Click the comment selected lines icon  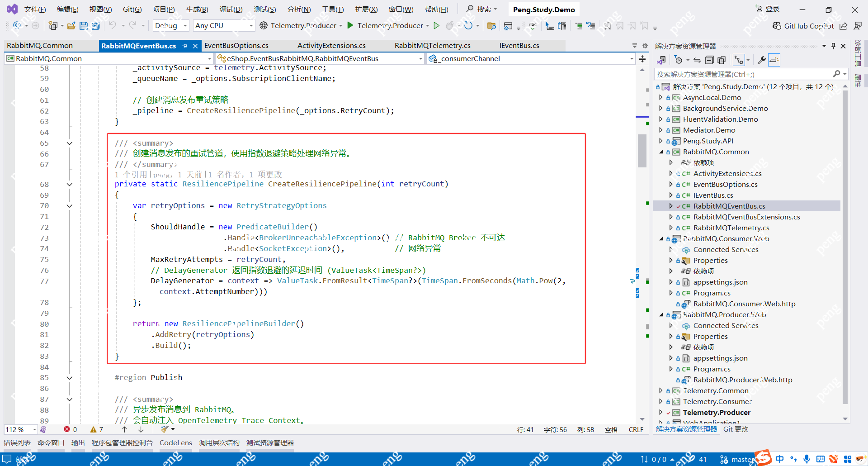(579, 26)
